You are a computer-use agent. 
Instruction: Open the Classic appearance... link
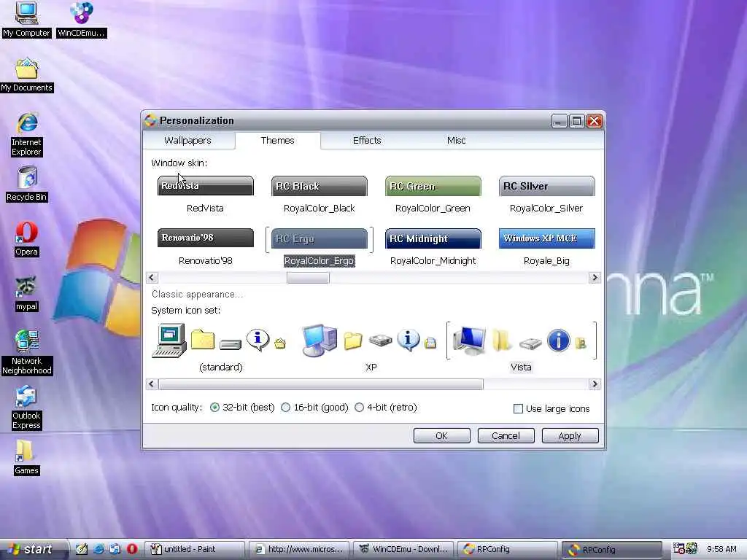pos(197,295)
